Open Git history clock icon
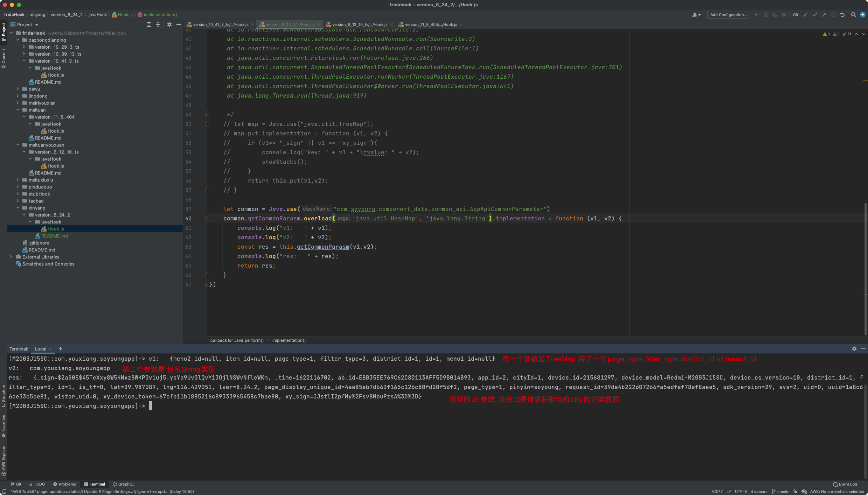 pos(833,15)
